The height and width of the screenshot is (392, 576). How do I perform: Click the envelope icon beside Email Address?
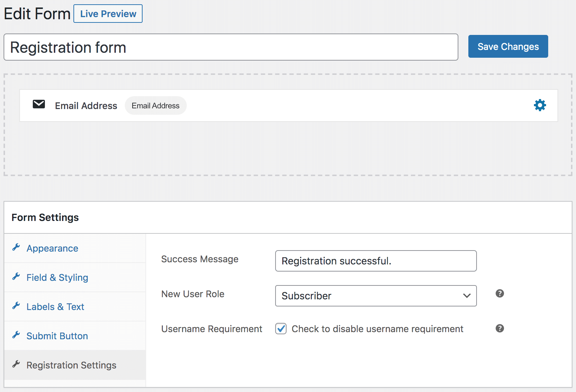(x=38, y=104)
